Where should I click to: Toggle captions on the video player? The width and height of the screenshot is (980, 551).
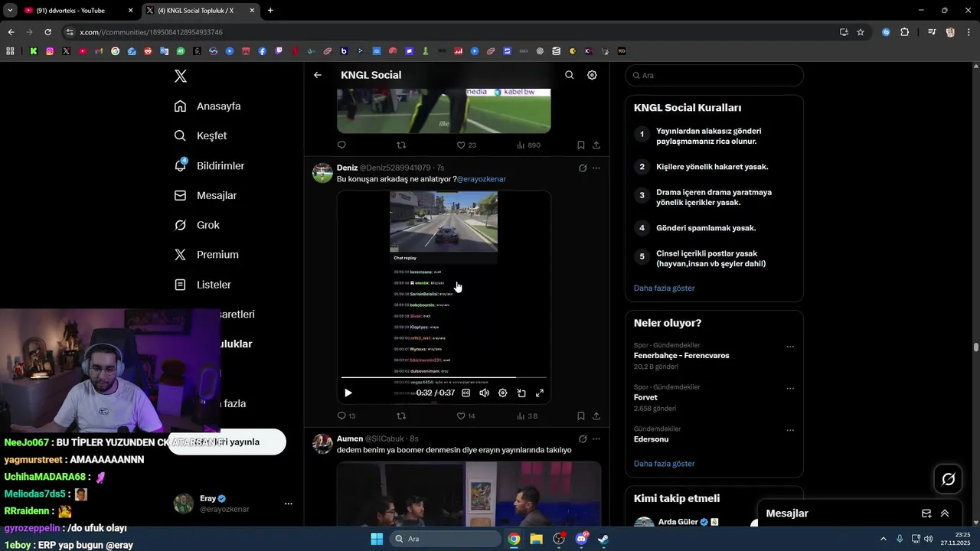pyautogui.click(x=465, y=393)
